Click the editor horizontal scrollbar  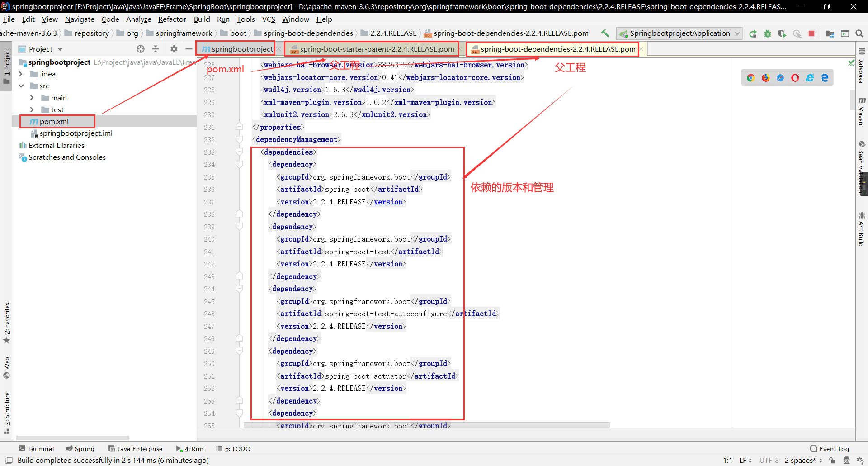pyautogui.click(x=426, y=424)
